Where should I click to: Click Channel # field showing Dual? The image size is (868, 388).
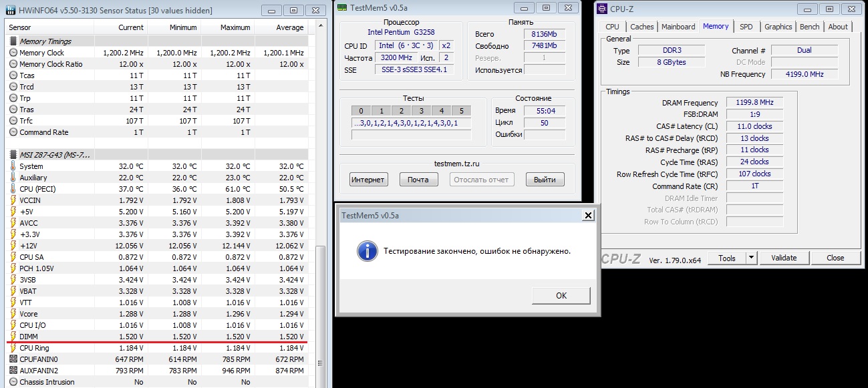pyautogui.click(x=803, y=50)
